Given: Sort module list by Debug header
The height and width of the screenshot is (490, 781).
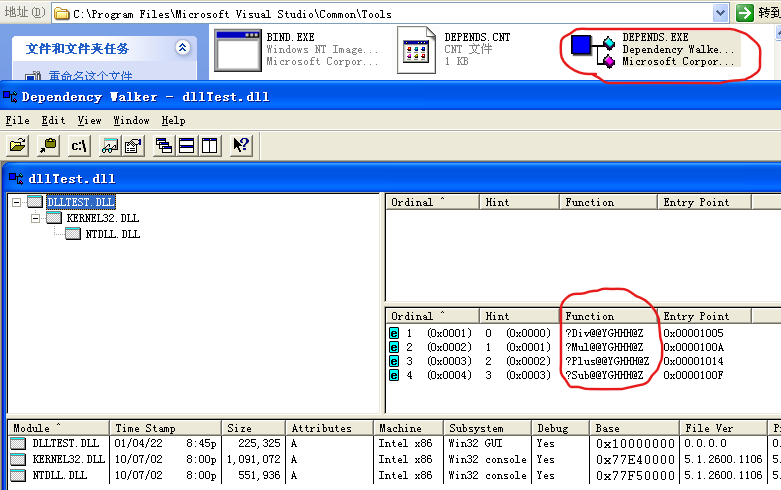Looking at the screenshot, I should coord(560,428).
